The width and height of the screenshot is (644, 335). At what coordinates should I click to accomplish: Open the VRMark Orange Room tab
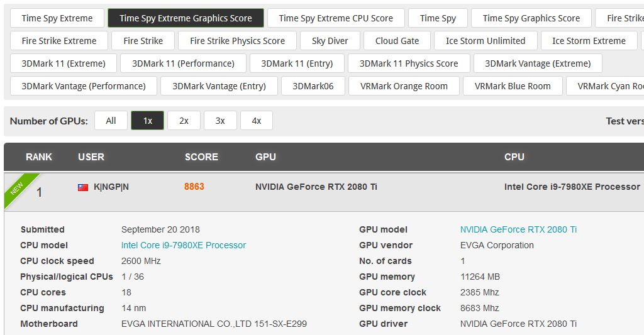pyautogui.click(x=404, y=86)
